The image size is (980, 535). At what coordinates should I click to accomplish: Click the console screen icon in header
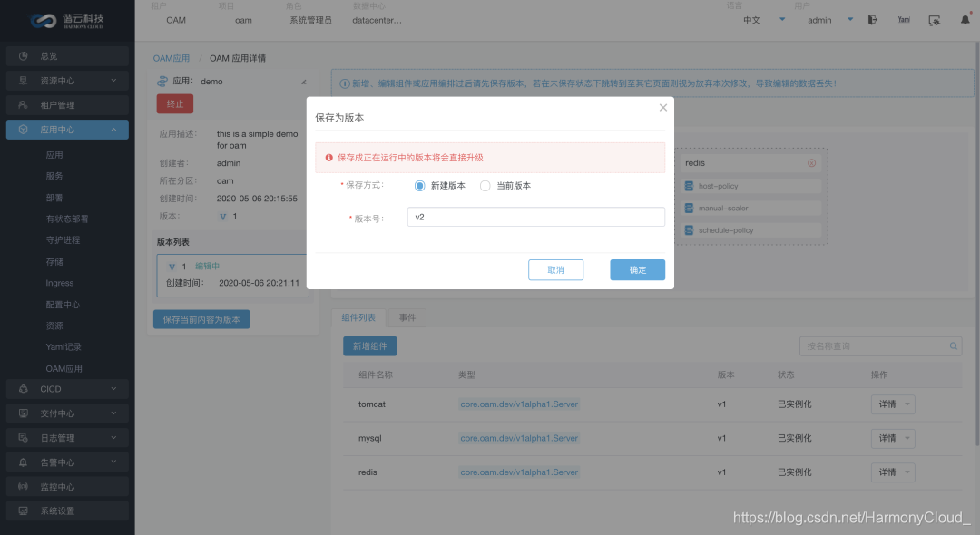point(935,21)
